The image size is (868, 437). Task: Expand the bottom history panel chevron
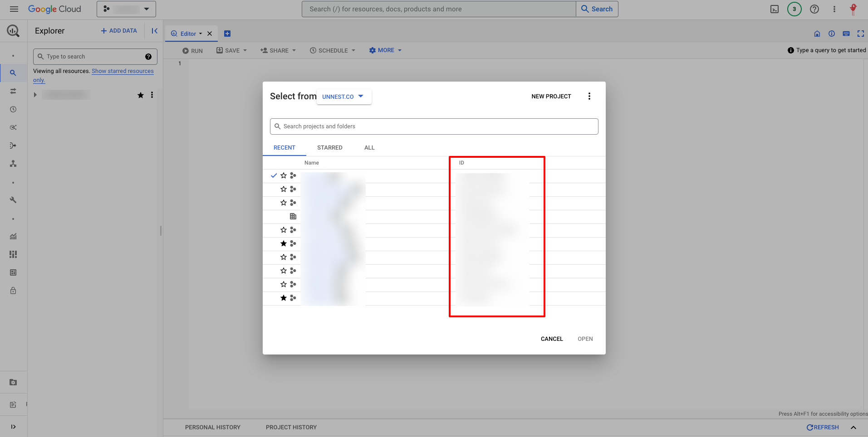pyautogui.click(x=853, y=427)
